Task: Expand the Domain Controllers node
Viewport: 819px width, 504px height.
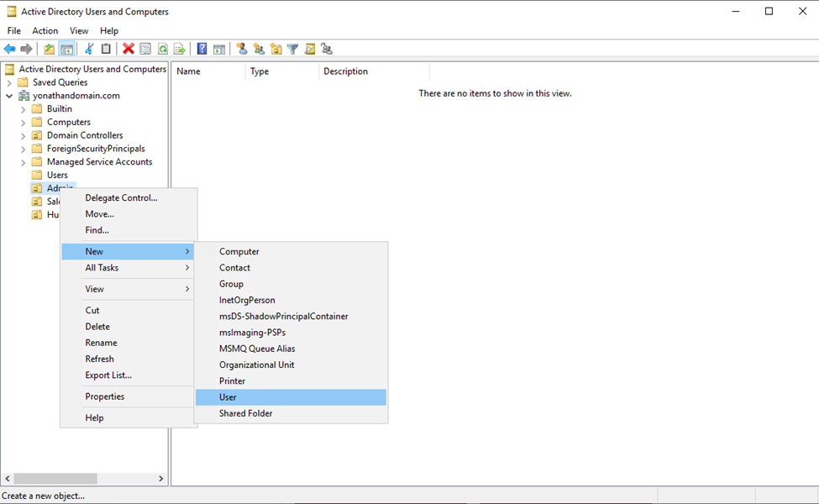Action: coord(23,136)
